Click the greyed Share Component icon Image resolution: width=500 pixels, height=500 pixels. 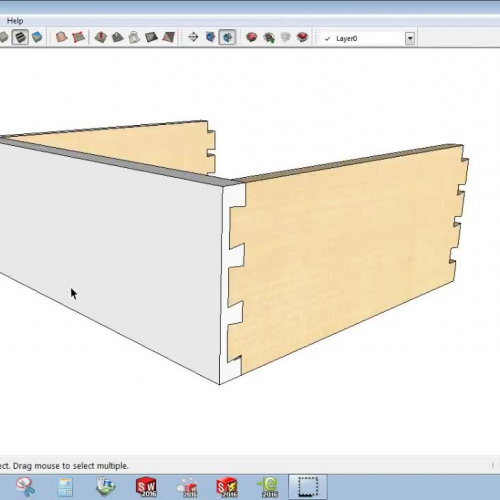[x=285, y=37]
